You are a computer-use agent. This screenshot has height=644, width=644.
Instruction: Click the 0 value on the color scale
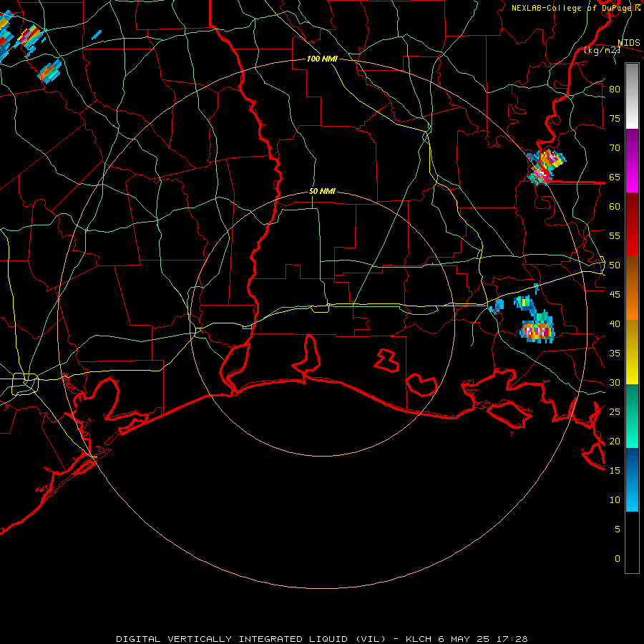pyautogui.click(x=618, y=559)
